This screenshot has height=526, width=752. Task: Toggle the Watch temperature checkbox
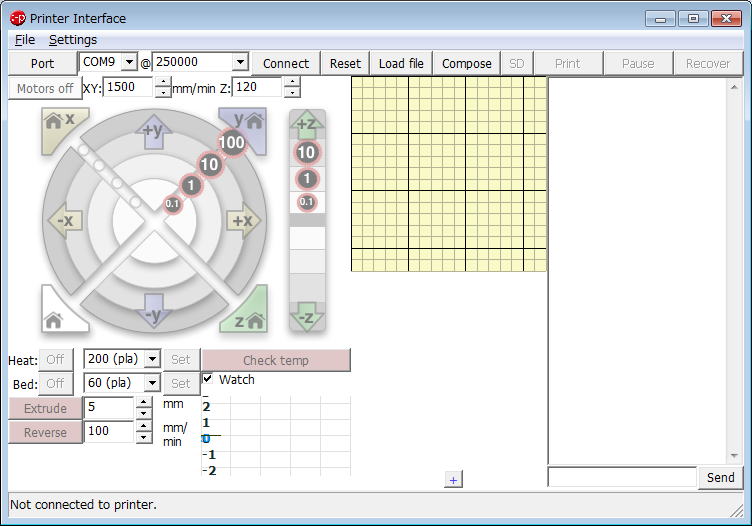tap(208, 378)
